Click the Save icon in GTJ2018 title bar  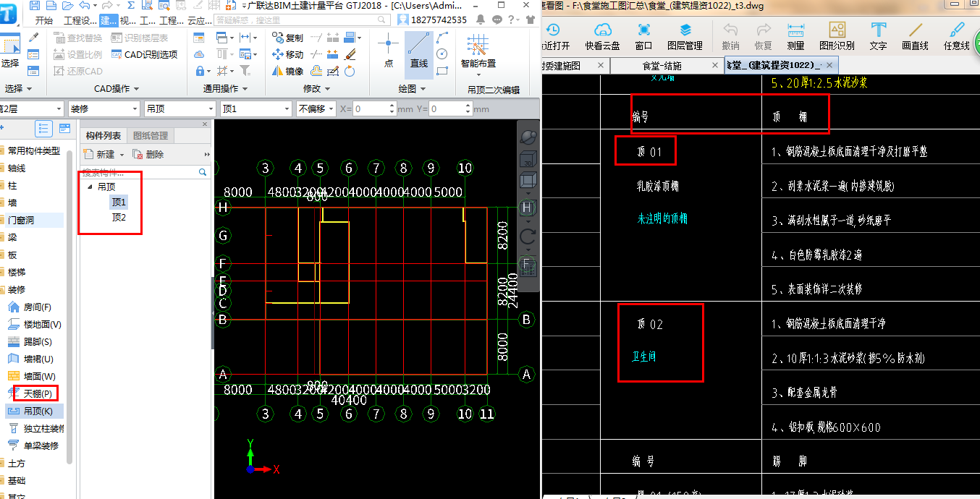pos(35,5)
